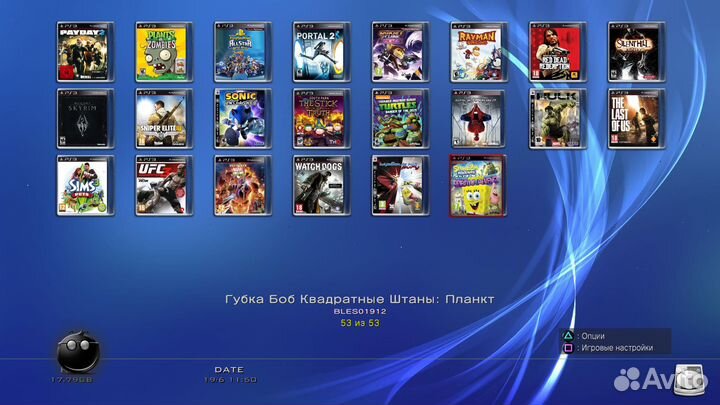Image resolution: width=720 pixels, height=405 pixels.
Task: Select the Silent Hill game cover
Action: (x=636, y=52)
